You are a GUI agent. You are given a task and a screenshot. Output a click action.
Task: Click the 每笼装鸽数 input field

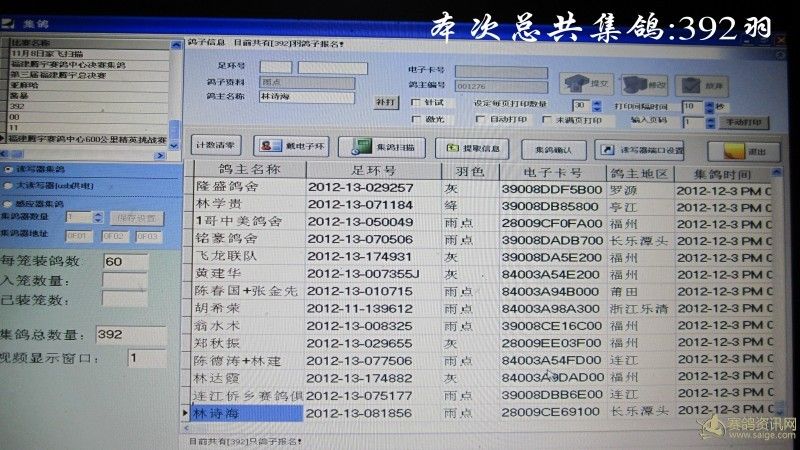tap(125, 261)
